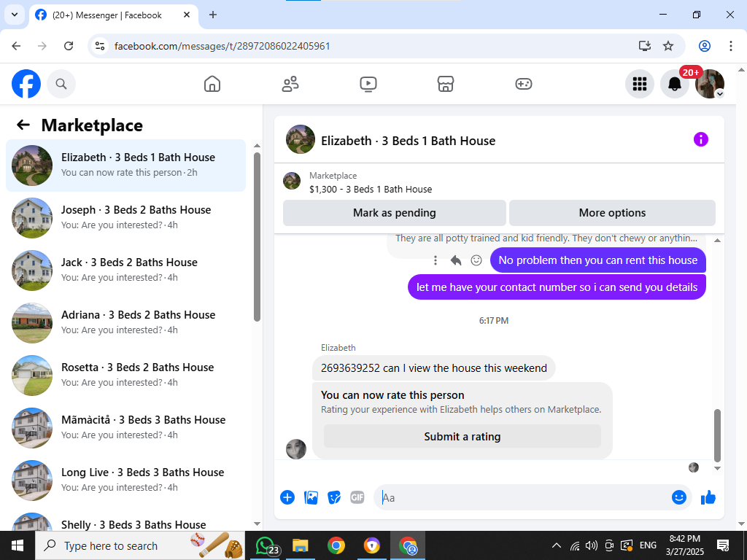This screenshot has height=560, width=747.
Task: Open a new browser tab
Action: click(213, 15)
